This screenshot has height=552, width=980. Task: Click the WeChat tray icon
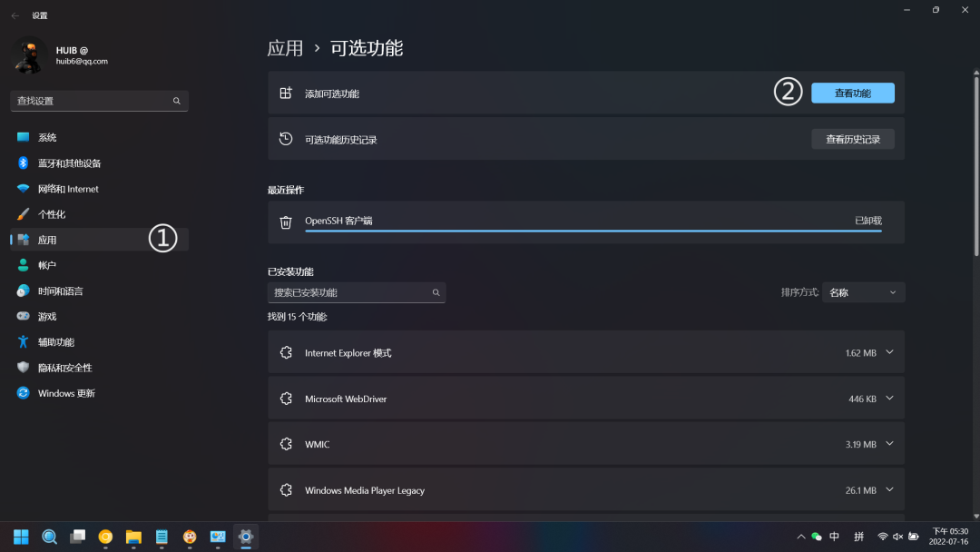click(x=817, y=537)
